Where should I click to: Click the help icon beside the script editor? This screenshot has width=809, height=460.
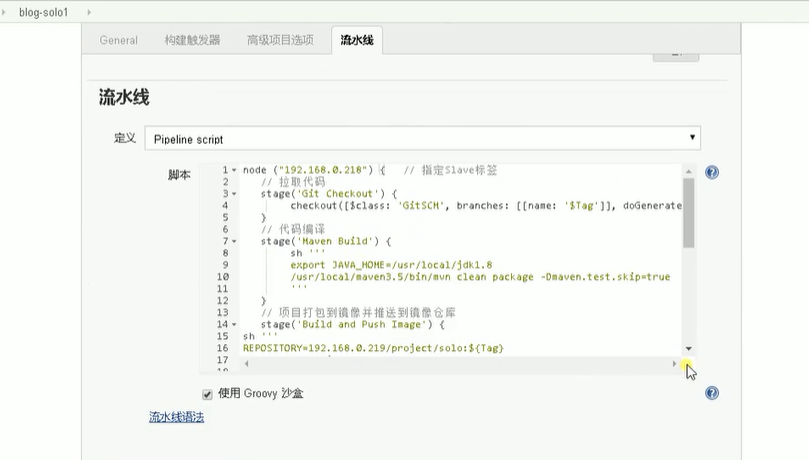tap(712, 172)
